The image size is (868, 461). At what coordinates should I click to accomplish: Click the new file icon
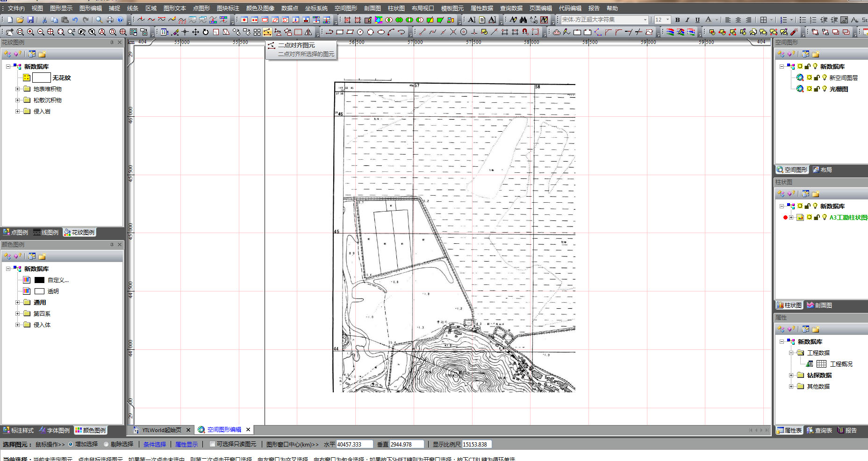10,20
